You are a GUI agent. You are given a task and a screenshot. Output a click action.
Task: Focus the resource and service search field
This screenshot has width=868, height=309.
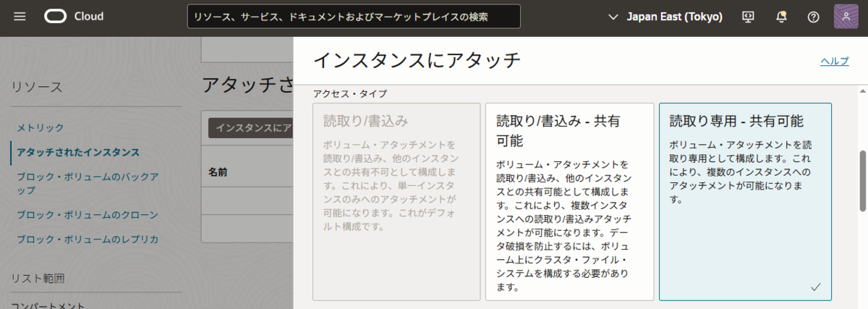point(354,17)
